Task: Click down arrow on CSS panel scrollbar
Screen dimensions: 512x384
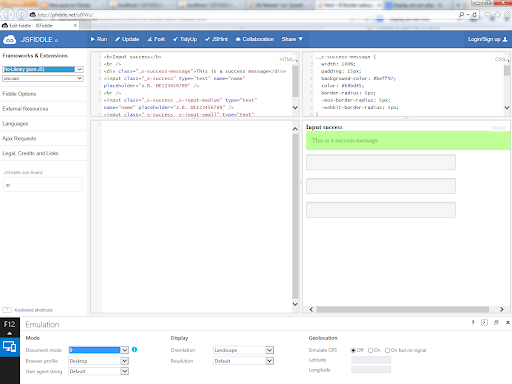Action: click(507, 107)
